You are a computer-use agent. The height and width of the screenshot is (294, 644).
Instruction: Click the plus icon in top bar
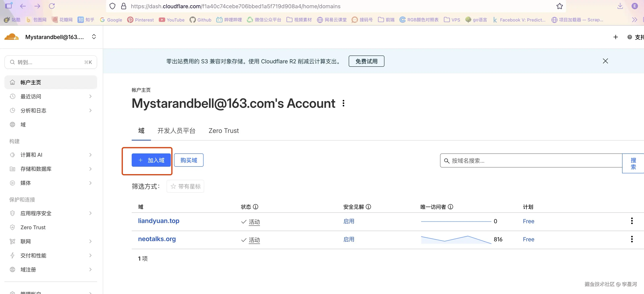tap(615, 37)
